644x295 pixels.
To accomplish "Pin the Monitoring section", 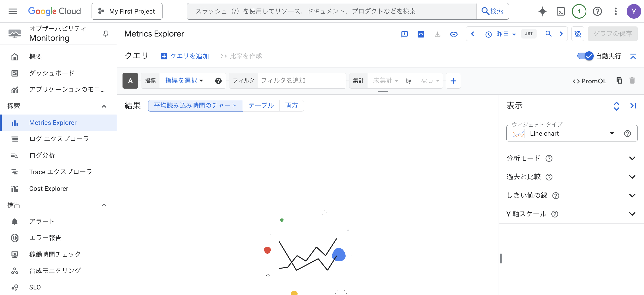I will (106, 33).
